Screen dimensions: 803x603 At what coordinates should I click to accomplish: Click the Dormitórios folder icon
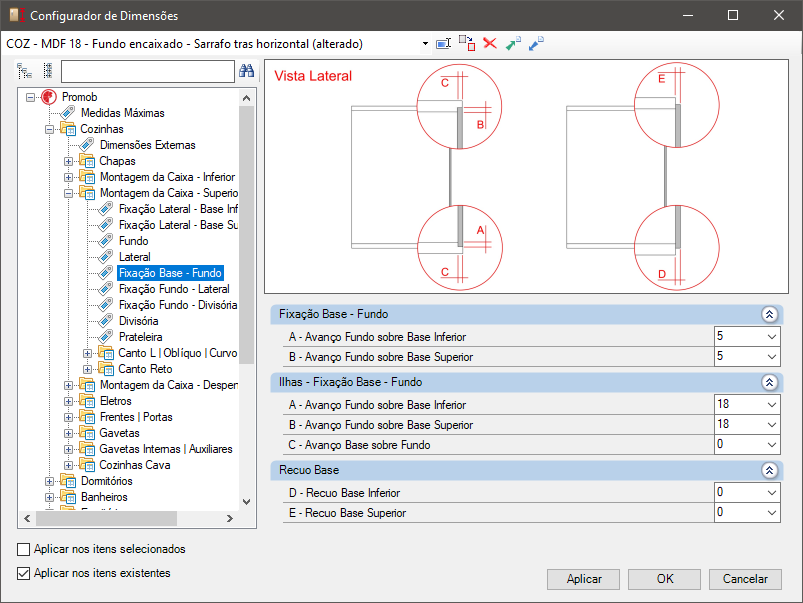68,481
